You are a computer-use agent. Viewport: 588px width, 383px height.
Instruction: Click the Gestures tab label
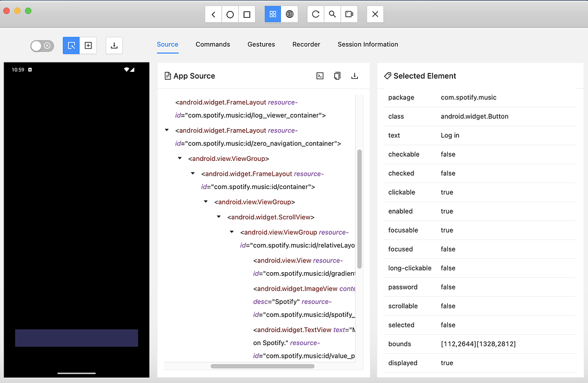tap(261, 44)
